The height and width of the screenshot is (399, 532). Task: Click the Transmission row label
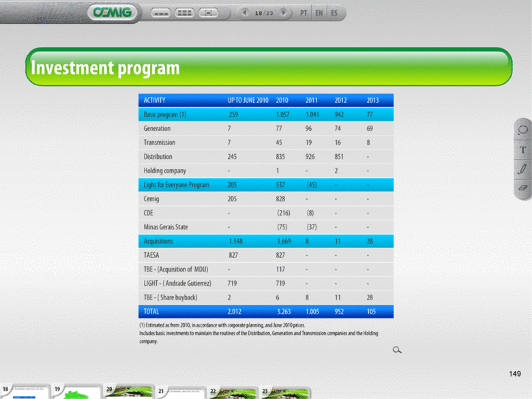pyautogui.click(x=160, y=143)
